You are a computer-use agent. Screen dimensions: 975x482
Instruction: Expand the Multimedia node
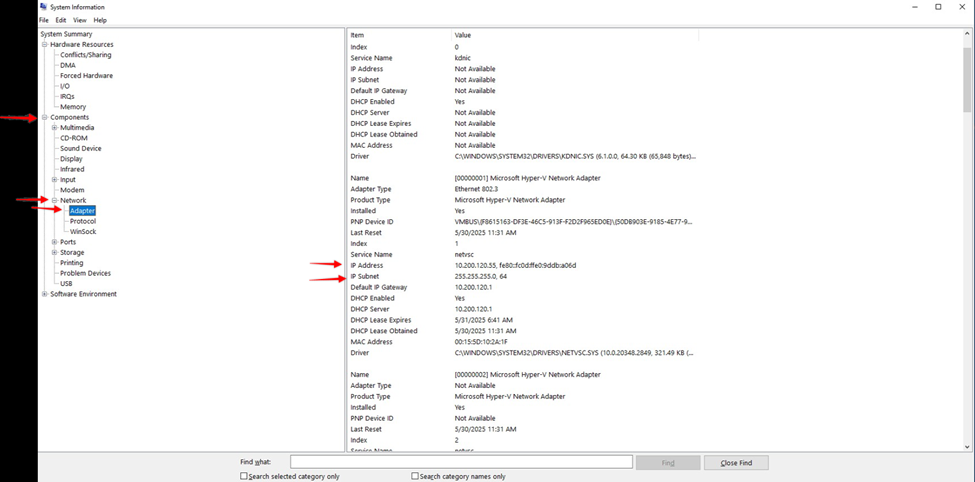tap(55, 127)
